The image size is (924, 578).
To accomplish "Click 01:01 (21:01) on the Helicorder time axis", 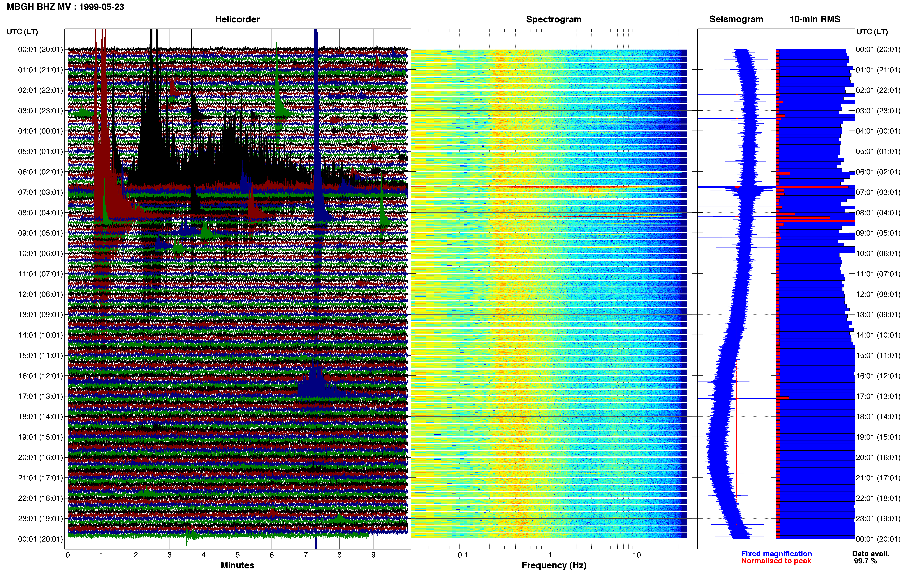I will pos(40,70).
